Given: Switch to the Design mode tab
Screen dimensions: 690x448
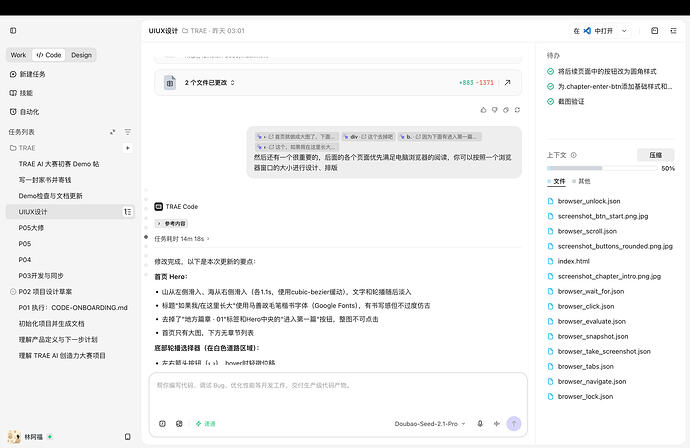Looking at the screenshot, I should [x=81, y=55].
